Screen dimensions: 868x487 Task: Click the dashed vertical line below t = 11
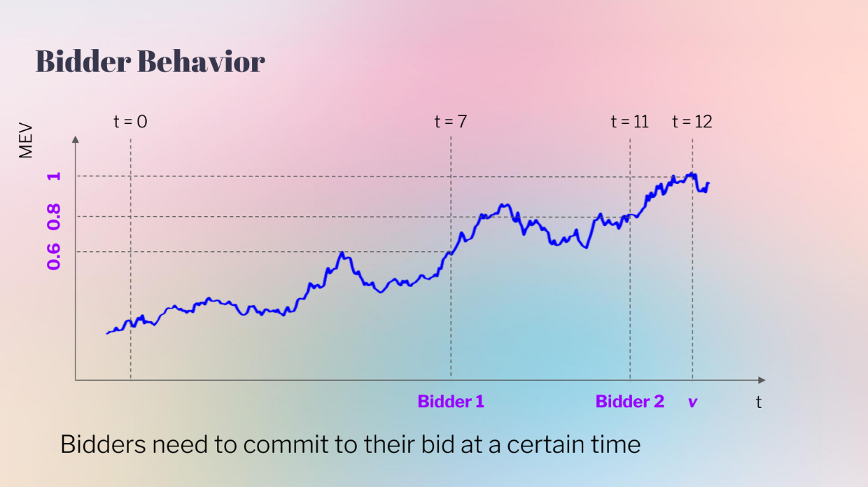click(630, 301)
